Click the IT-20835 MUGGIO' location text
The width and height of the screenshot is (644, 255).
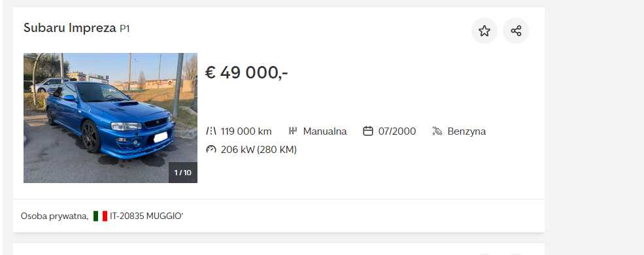pyautogui.click(x=146, y=216)
